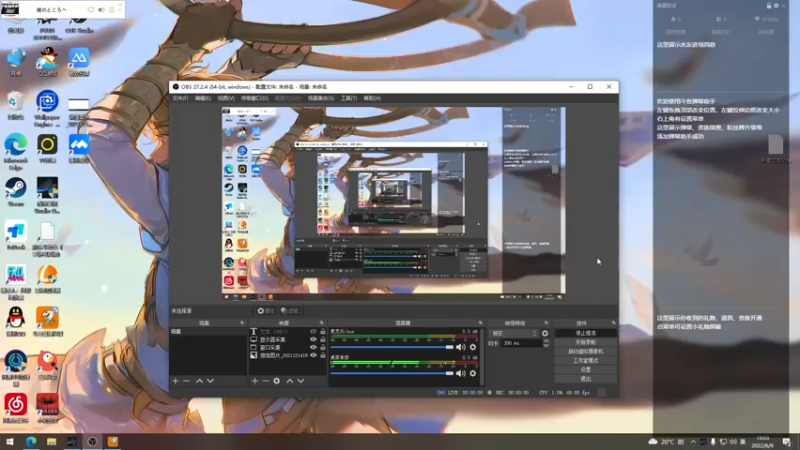Click the transition duration input field
This screenshot has width=800, height=450.
click(521, 343)
